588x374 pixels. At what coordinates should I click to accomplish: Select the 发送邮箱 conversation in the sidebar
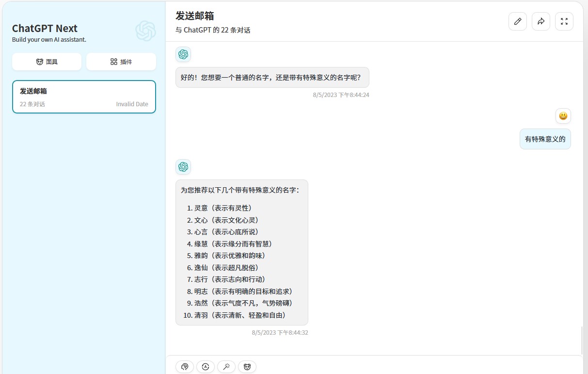[84, 97]
